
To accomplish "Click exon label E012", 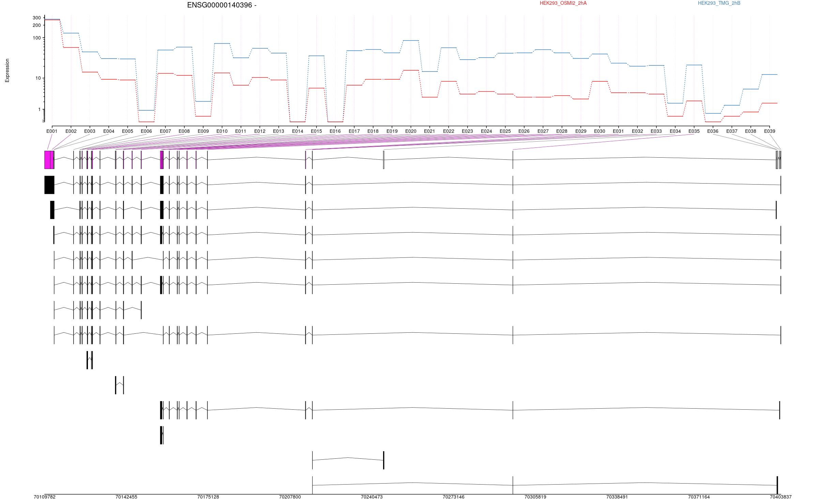I will (x=260, y=131).
